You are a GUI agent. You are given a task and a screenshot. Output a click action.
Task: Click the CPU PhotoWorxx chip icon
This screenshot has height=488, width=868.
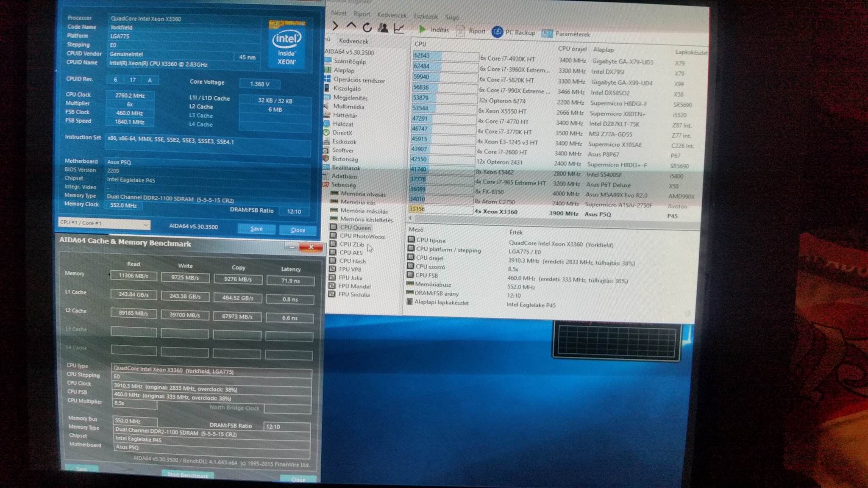(x=333, y=236)
